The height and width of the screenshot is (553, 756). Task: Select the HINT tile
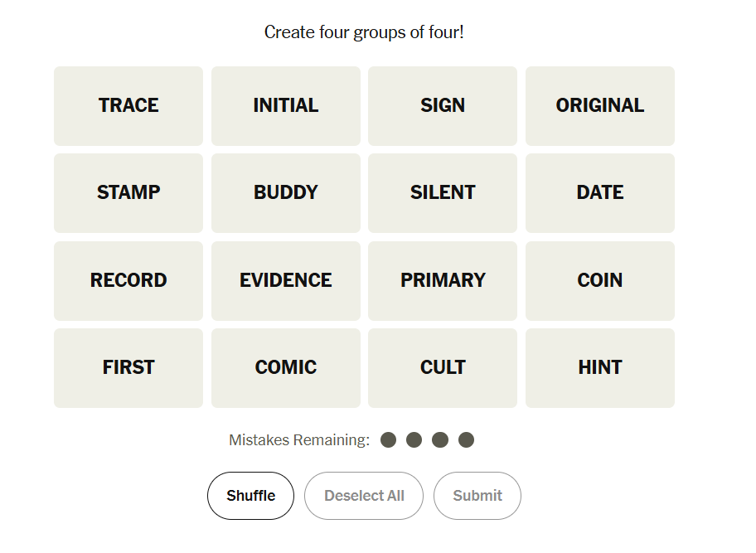(600, 368)
